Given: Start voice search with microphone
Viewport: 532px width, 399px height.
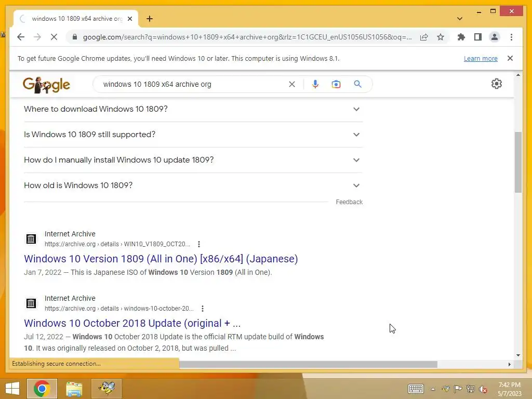Looking at the screenshot, I should [x=315, y=84].
